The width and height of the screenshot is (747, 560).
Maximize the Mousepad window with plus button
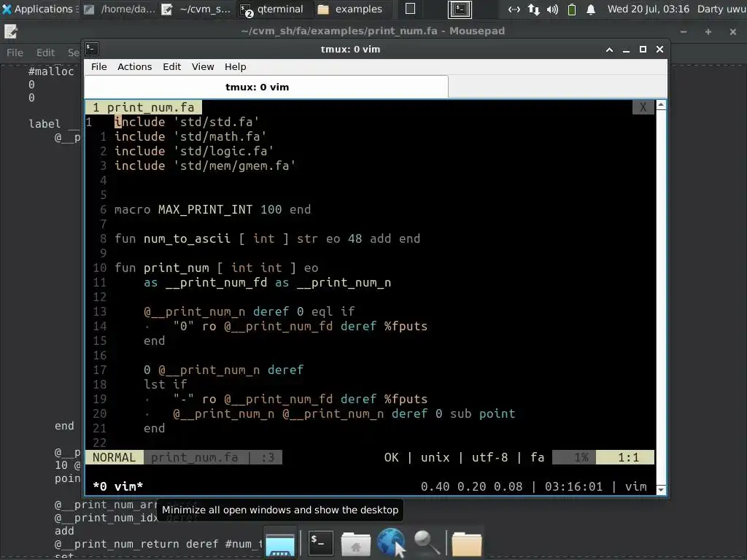click(708, 31)
